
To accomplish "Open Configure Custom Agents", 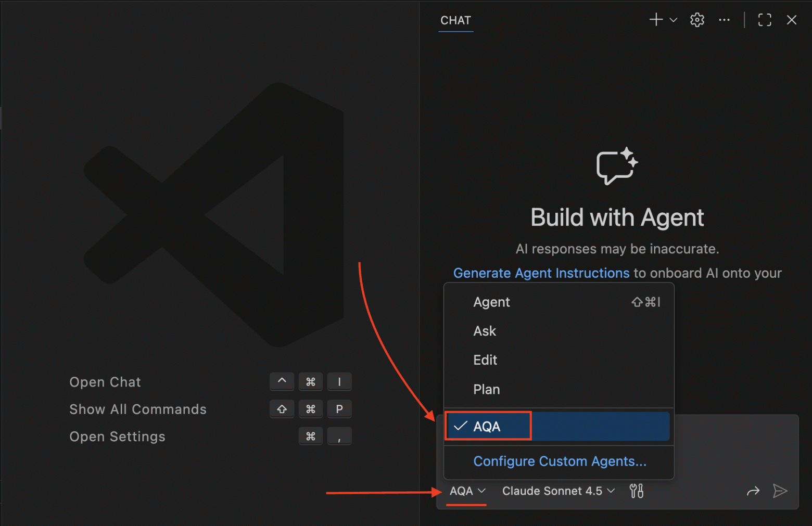I will (x=560, y=461).
